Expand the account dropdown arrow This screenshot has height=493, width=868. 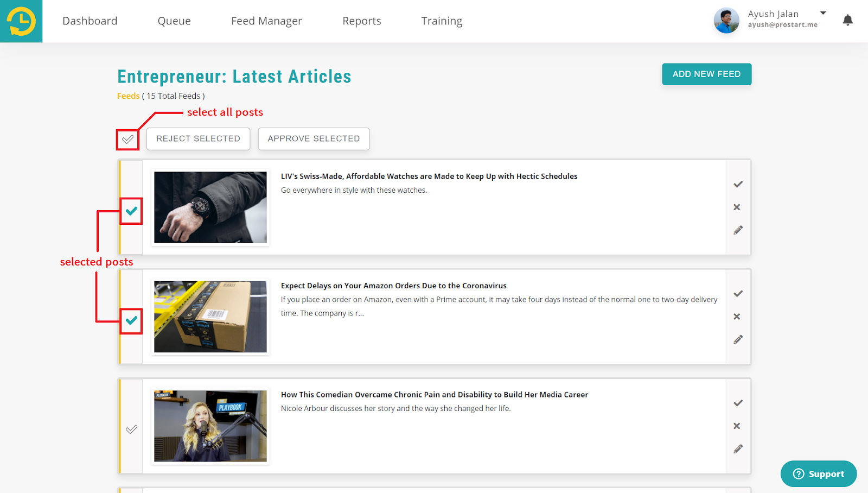823,13
